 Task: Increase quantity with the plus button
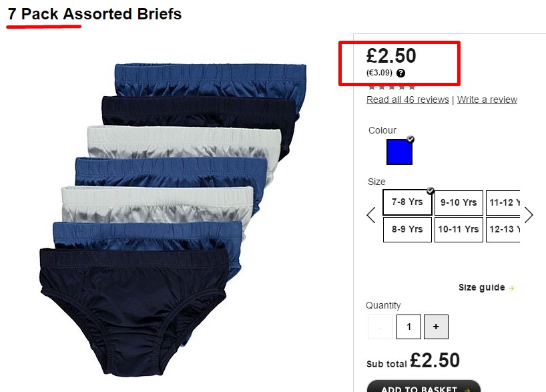pyautogui.click(x=436, y=327)
